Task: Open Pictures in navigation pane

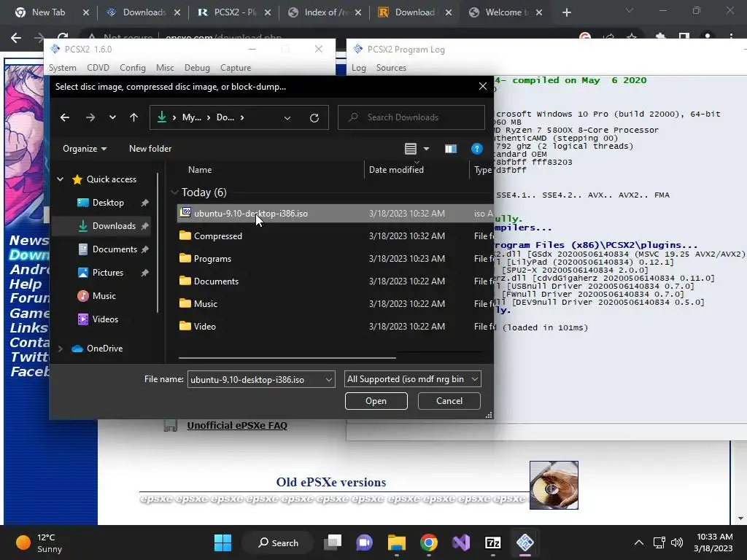Action: coord(108,273)
